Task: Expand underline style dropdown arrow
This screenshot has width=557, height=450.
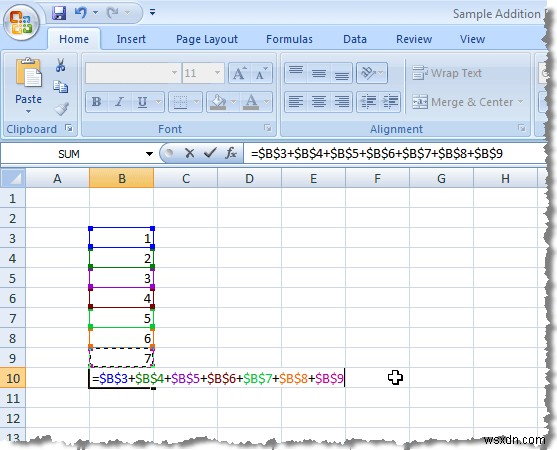Action: coord(159,102)
